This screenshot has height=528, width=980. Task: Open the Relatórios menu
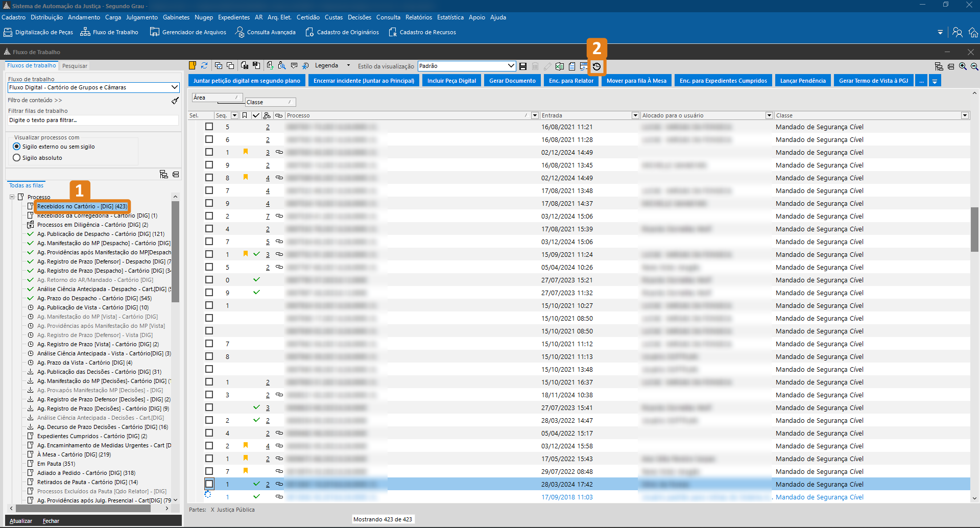418,17
